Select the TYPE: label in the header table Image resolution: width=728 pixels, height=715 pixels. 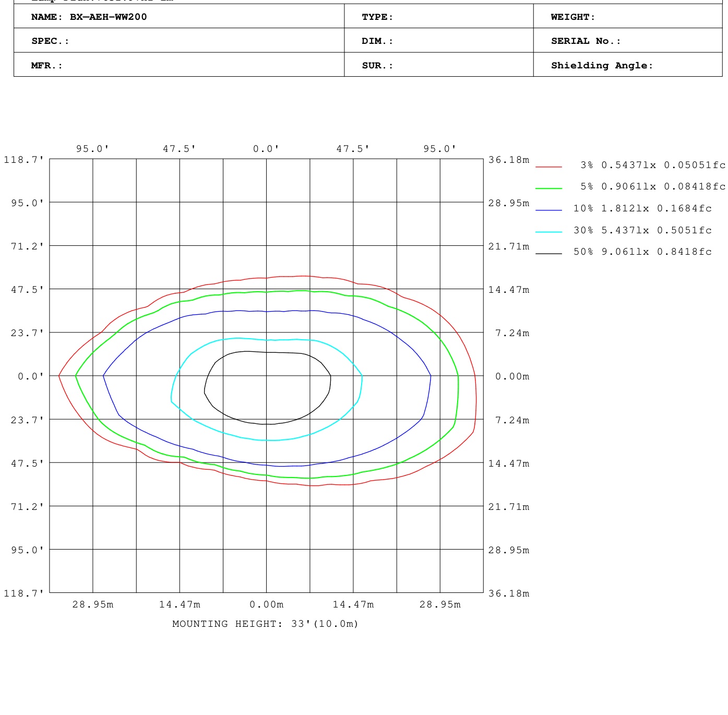tap(377, 17)
